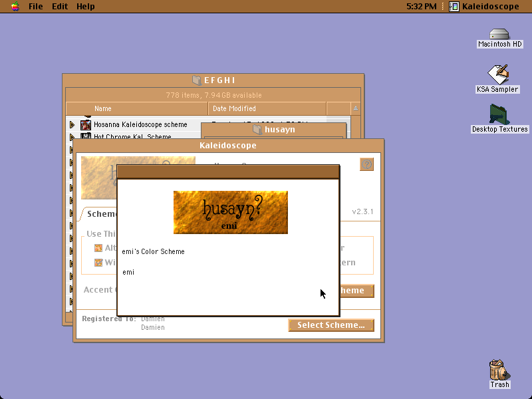Select the KSA Sampler desktop icon

[498, 74]
